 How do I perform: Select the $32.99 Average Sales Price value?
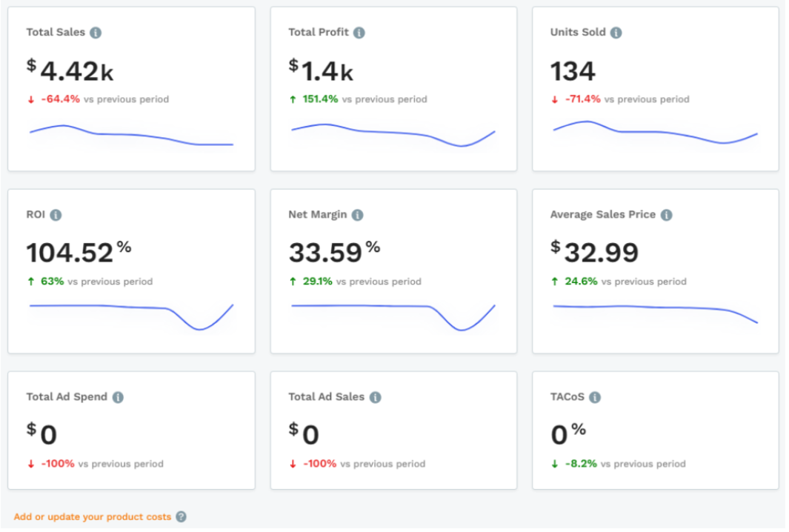[595, 252]
